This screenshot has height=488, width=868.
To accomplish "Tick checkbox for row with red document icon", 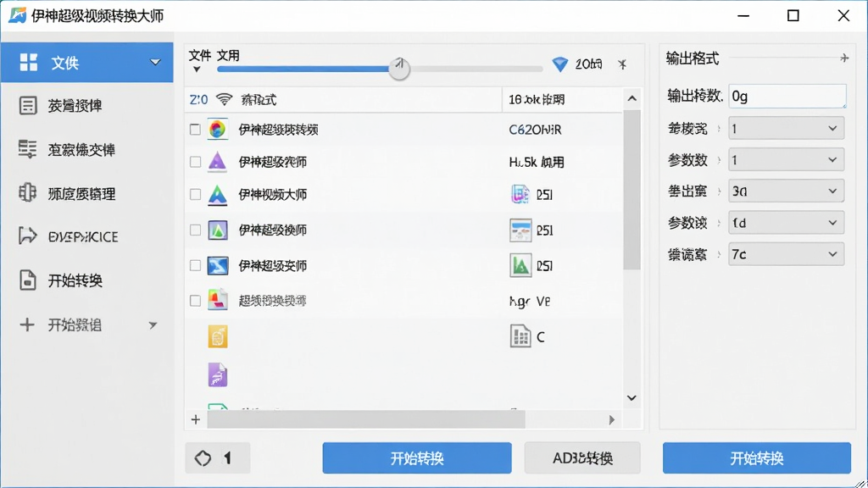I will coord(195,301).
